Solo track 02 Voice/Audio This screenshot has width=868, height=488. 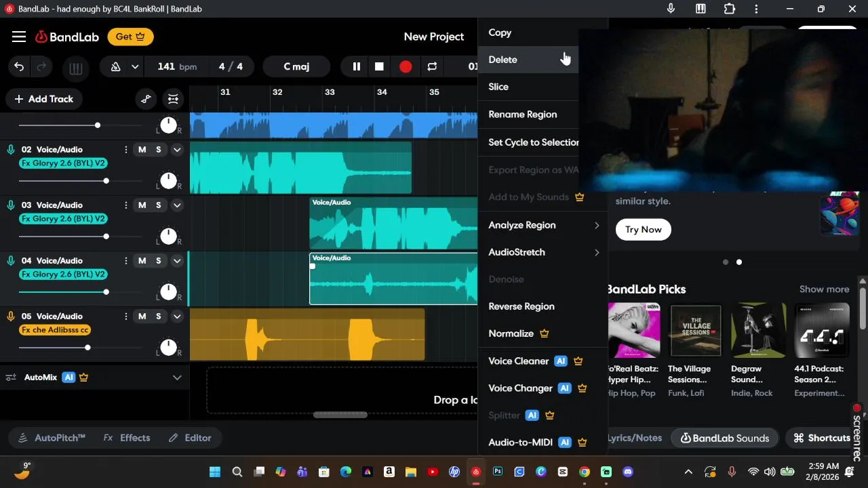[159, 150]
